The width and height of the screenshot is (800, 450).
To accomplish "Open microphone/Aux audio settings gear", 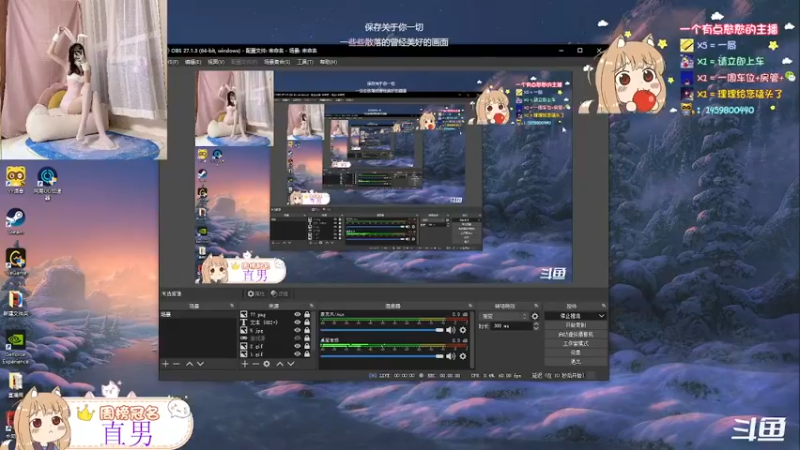I will tap(463, 330).
